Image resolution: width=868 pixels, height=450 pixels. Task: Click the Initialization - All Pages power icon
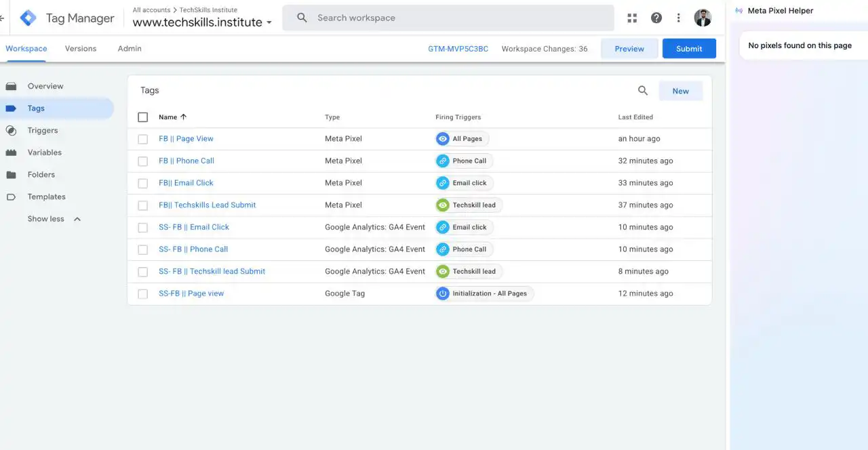click(x=443, y=293)
